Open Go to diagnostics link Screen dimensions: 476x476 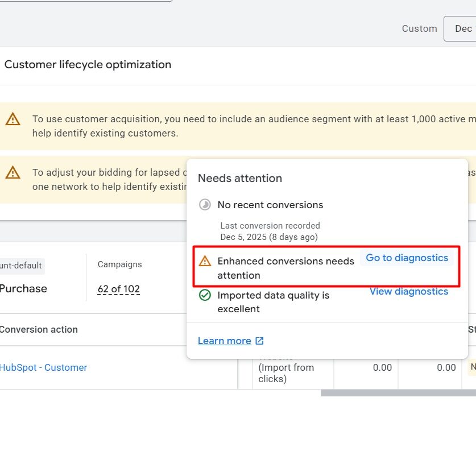point(407,258)
